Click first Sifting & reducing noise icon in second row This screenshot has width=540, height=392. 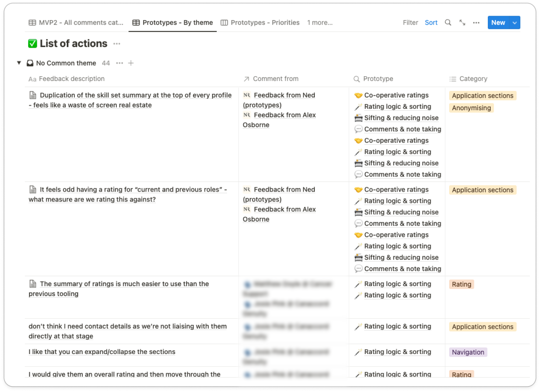click(358, 212)
